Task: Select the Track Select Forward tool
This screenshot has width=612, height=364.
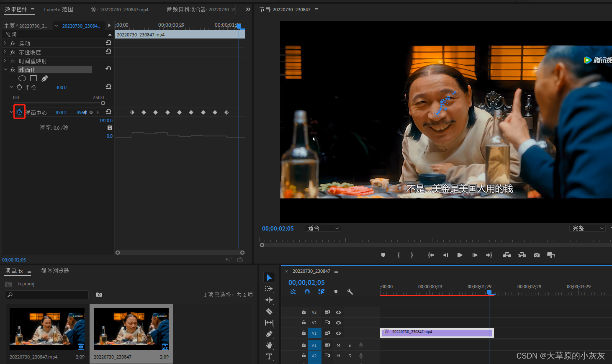Action: click(x=269, y=289)
